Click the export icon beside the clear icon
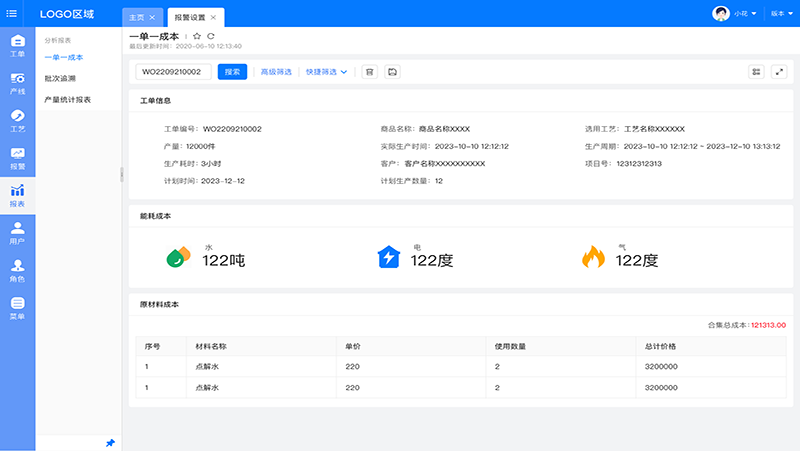This screenshot has height=451, width=800. pos(392,72)
